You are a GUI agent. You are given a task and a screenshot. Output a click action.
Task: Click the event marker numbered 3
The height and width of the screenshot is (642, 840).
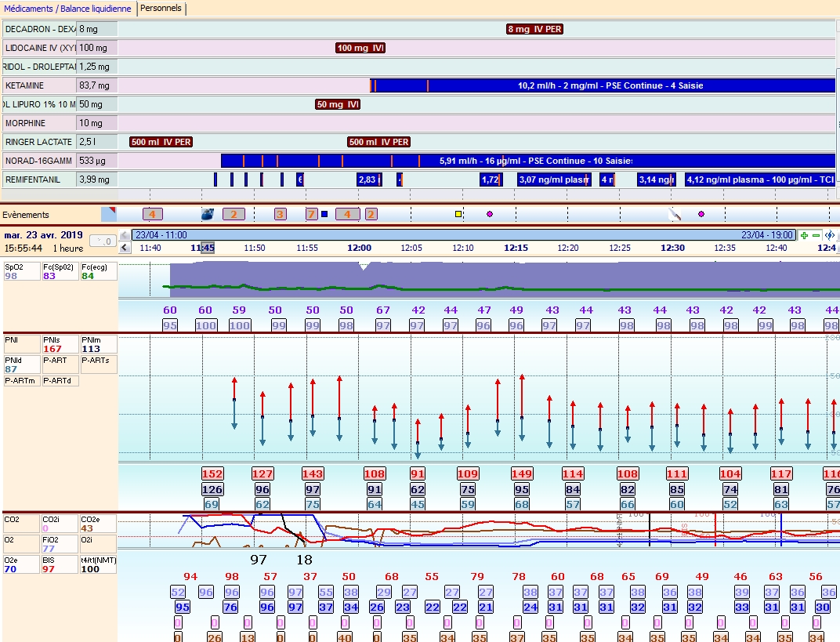[281, 214]
